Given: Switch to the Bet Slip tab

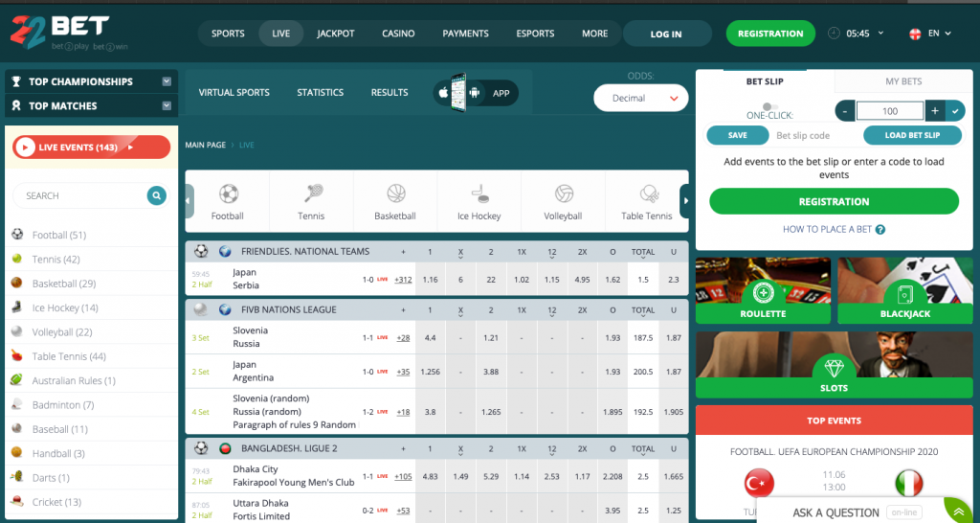Looking at the screenshot, I should (x=765, y=81).
